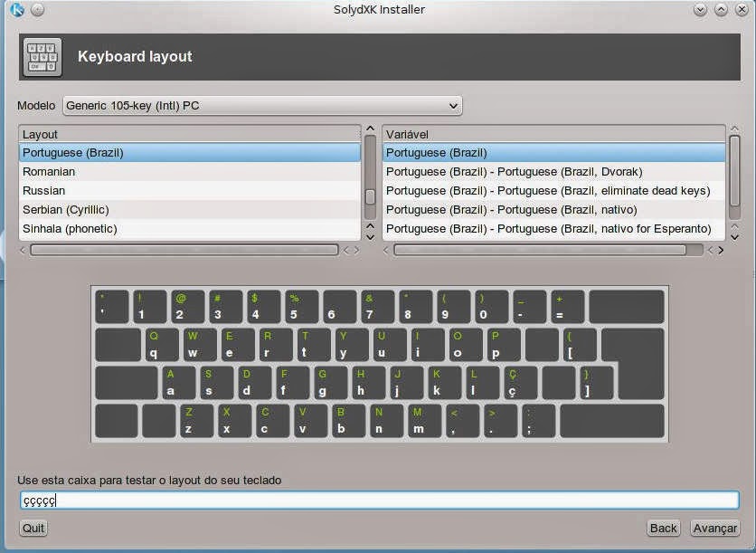Click the 2 / @ key on the keyboard preview

[188, 307]
